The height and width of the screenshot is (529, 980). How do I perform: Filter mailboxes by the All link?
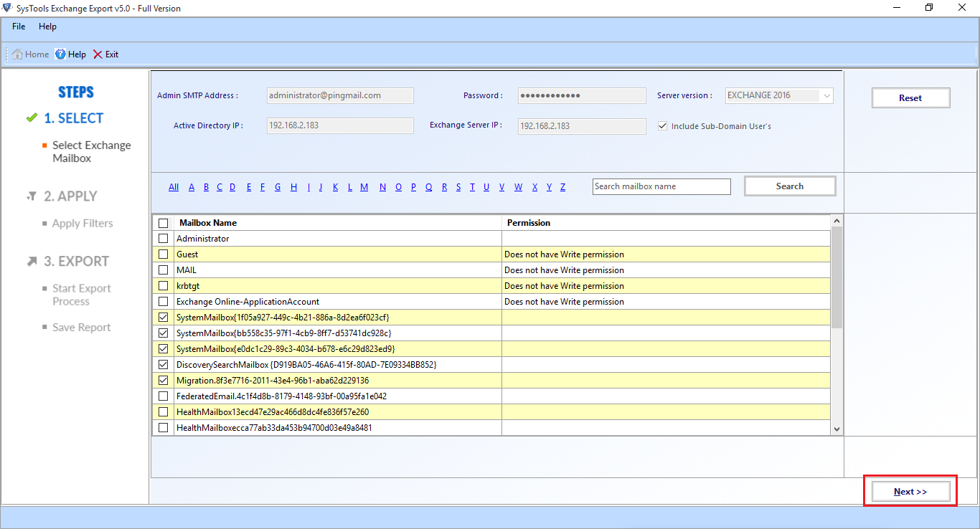(174, 187)
